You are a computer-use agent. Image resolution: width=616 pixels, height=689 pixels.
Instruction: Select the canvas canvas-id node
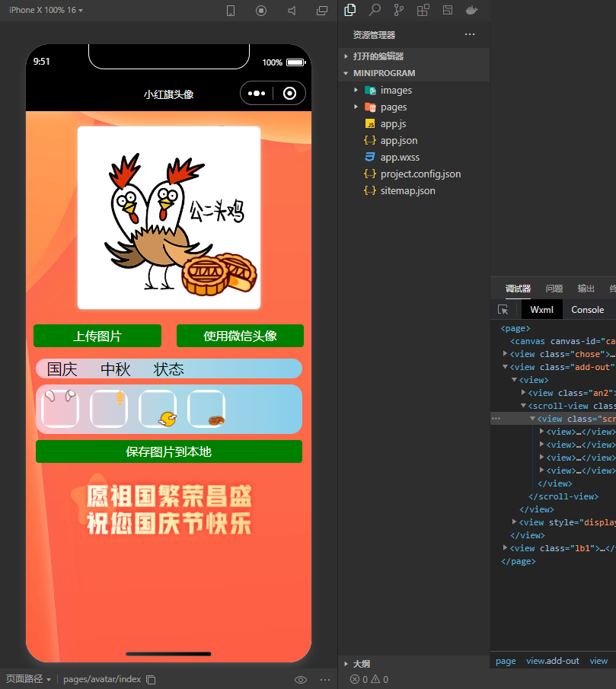pyautogui.click(x=563, y=341)
